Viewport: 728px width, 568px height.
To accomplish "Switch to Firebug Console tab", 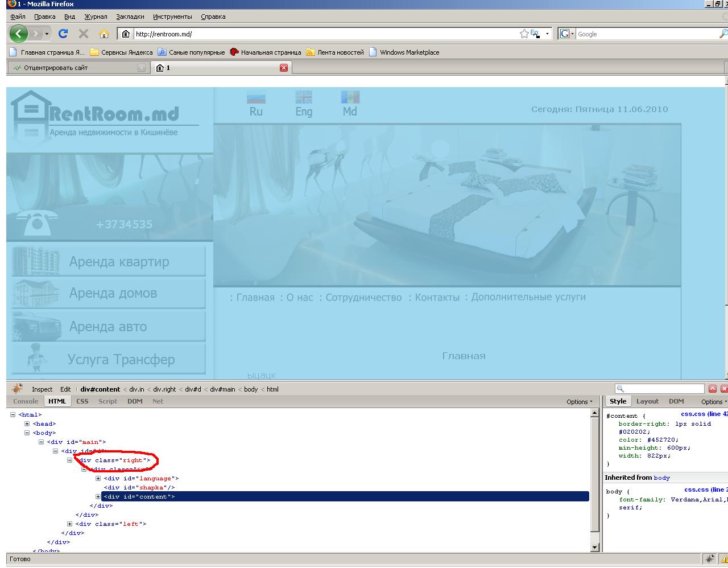I will point(26,401).
